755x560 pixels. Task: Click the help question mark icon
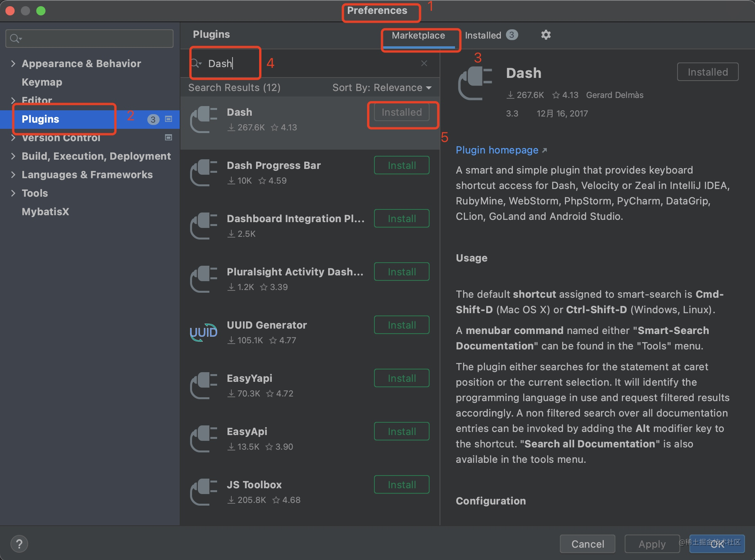pos(19,544)
